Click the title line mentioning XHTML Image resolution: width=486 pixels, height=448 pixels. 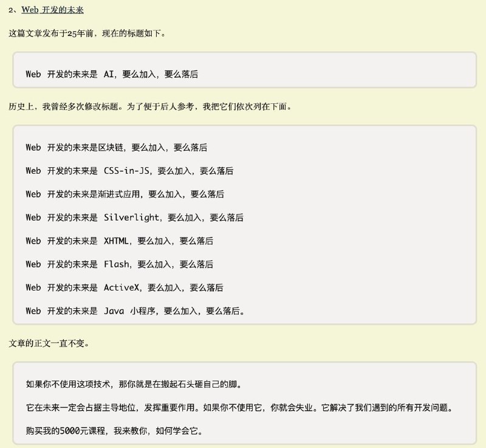pos(119,241)
